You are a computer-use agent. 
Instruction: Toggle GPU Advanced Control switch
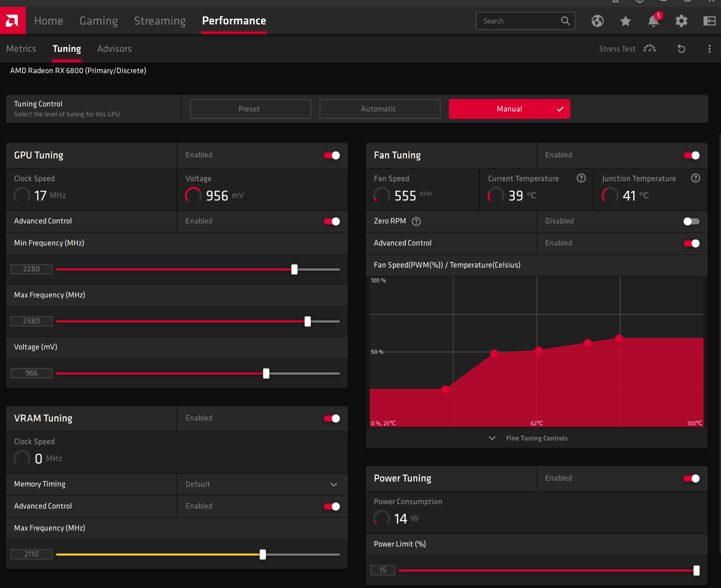coord(332,221)
